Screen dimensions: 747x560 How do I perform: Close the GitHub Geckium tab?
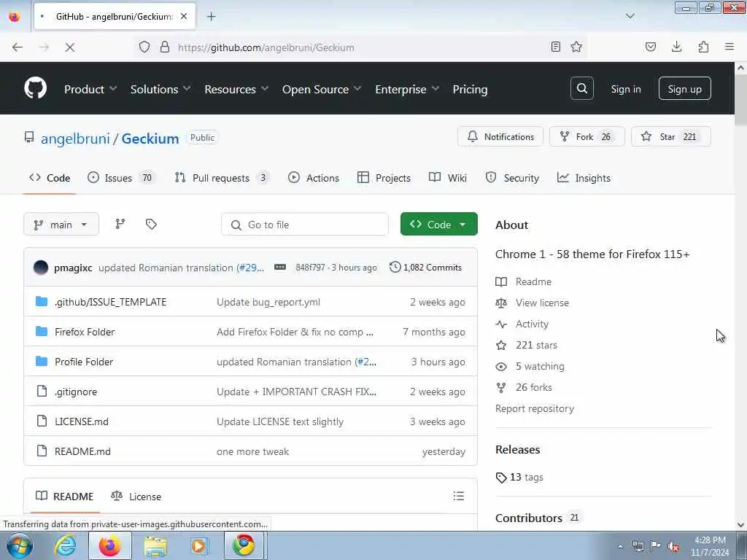point(184,16)
